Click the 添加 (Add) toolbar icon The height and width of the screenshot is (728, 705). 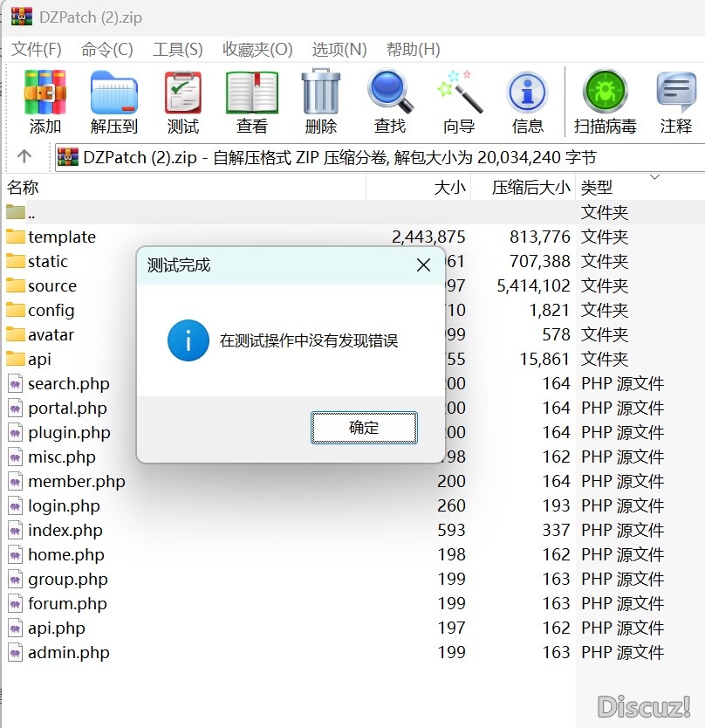(x=45, y=92)
